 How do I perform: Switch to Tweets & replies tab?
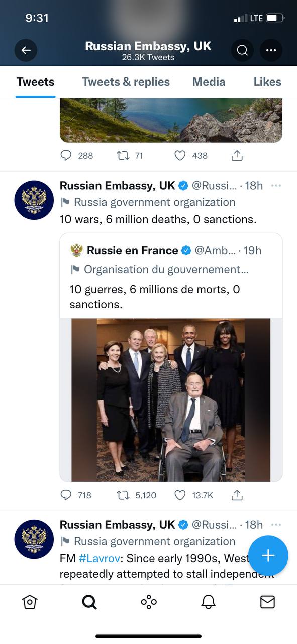[x=126, y=82]
